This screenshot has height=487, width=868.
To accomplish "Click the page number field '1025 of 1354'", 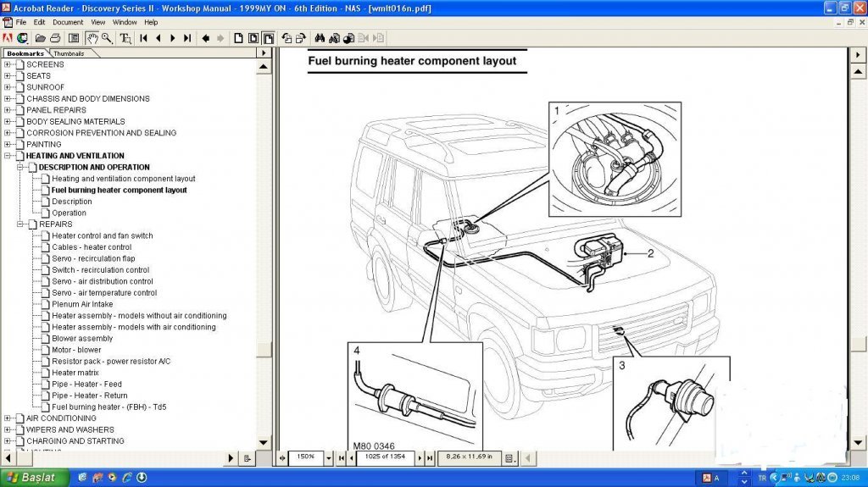I will click(386, 457).
